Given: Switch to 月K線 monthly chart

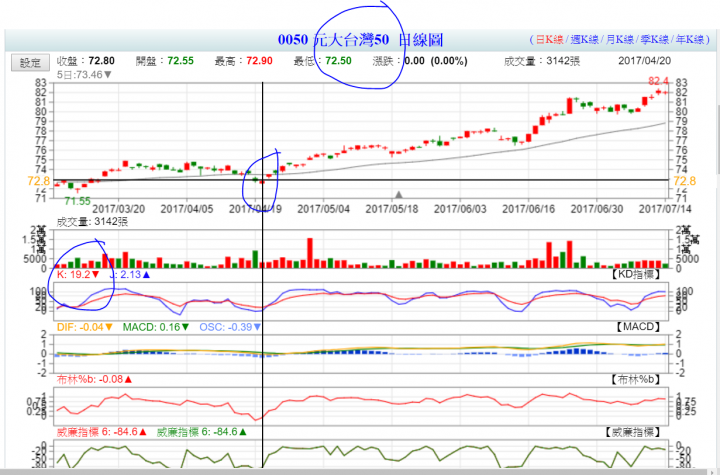Looking at the screenshot, I should 619,40.
